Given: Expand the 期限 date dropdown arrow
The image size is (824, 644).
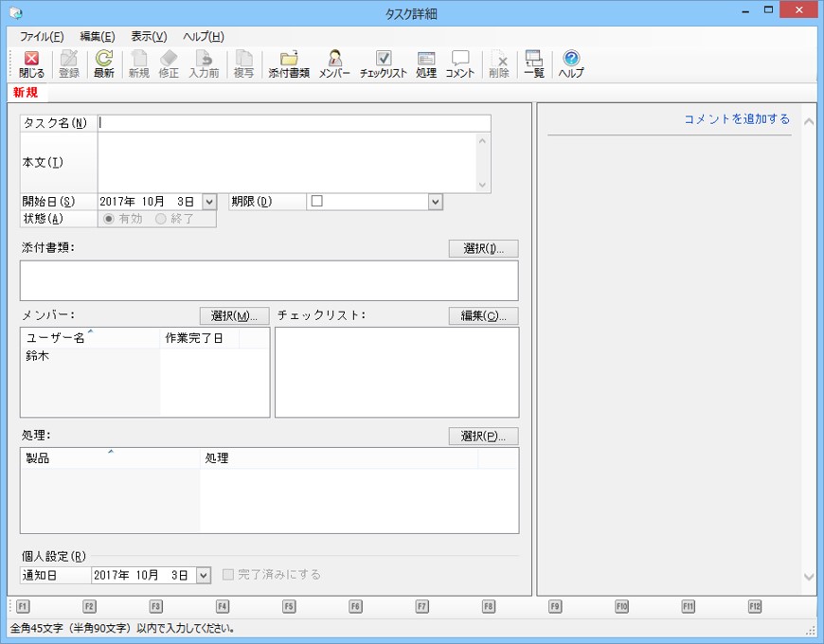Looking at the screenshot, I should coord(435,202).
